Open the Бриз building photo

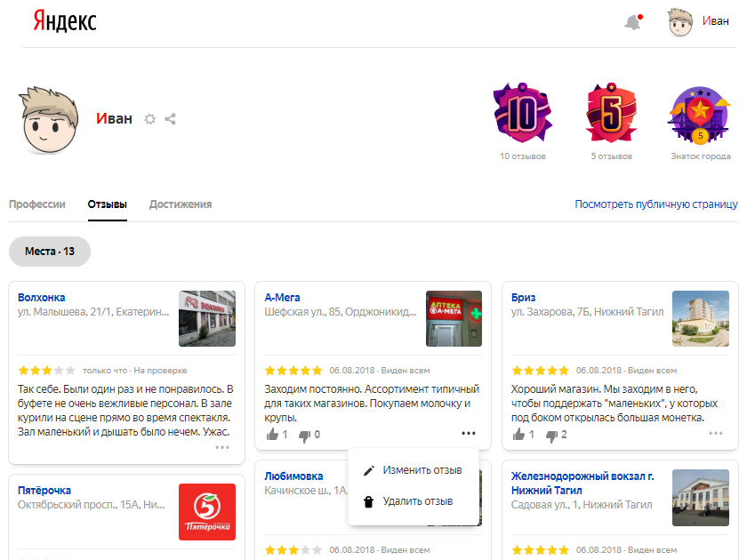701,318
